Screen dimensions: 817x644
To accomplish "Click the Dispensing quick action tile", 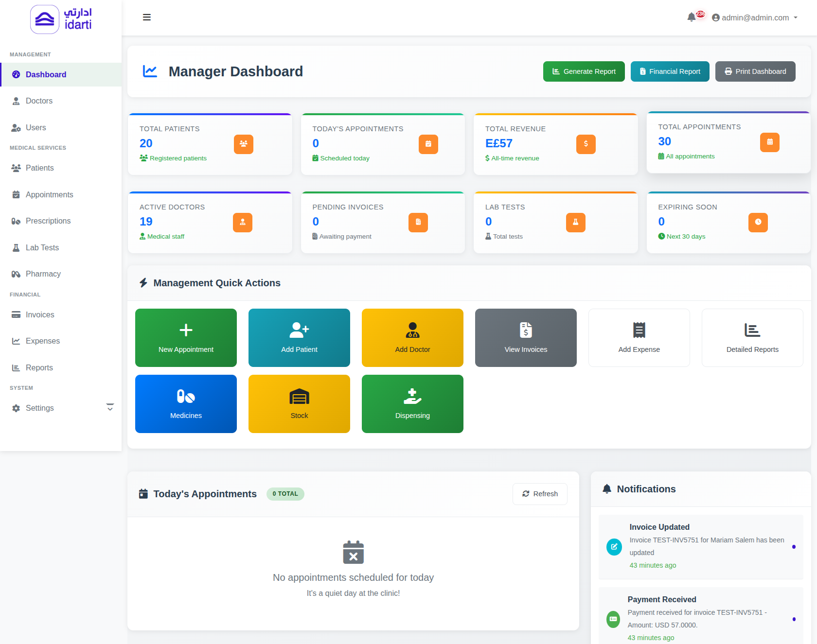I will (412, 404).
